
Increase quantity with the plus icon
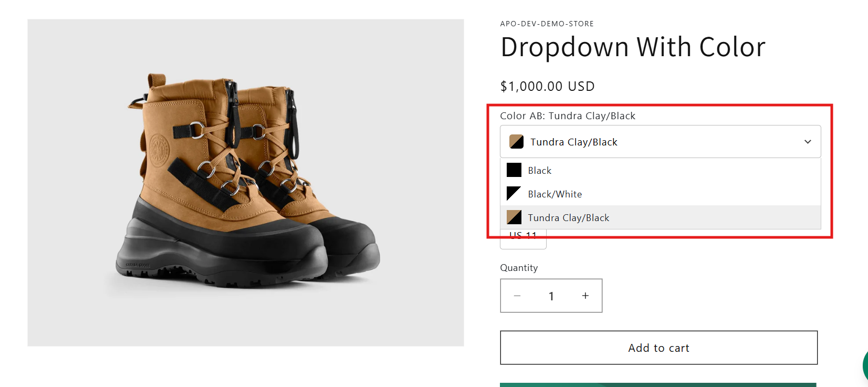[x=585, y=296]
